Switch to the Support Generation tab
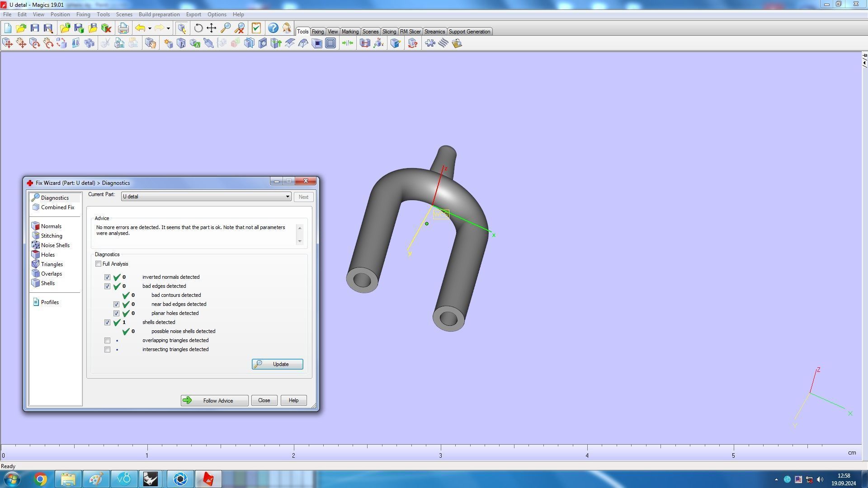 point(469,32)
